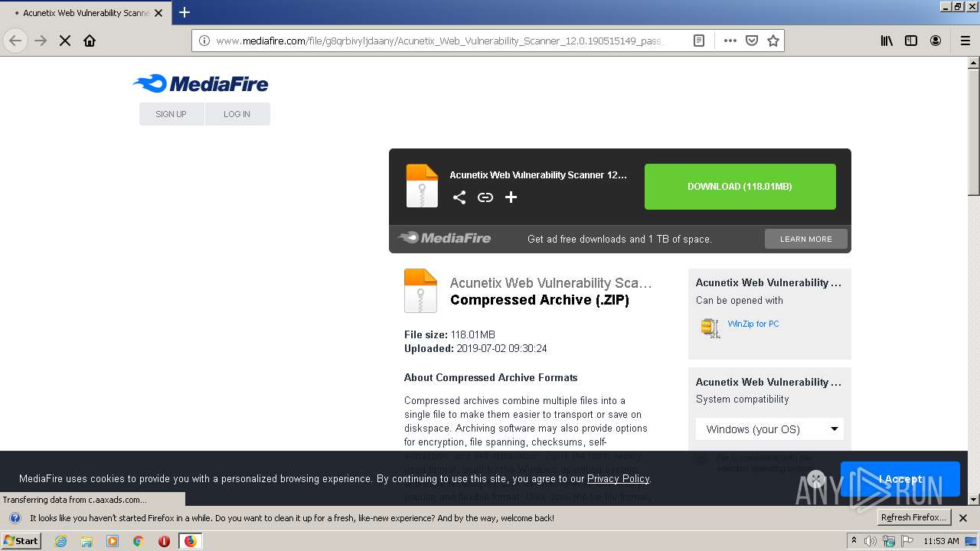Viewport: 980px width, 551px height.
Task: Go to Firefox home page icon
Action: tap(90, 41)
